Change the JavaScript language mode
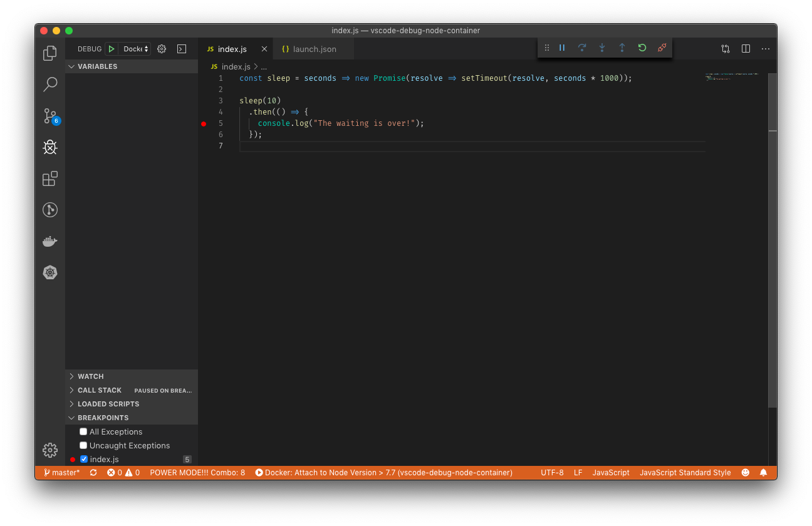Image resolution: width=812 pixels, height=526 pixels. 611,473
